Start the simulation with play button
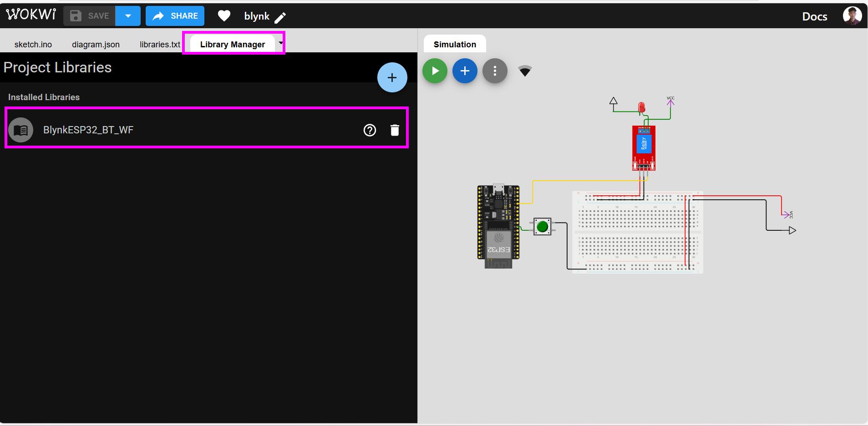 [435, 71]
